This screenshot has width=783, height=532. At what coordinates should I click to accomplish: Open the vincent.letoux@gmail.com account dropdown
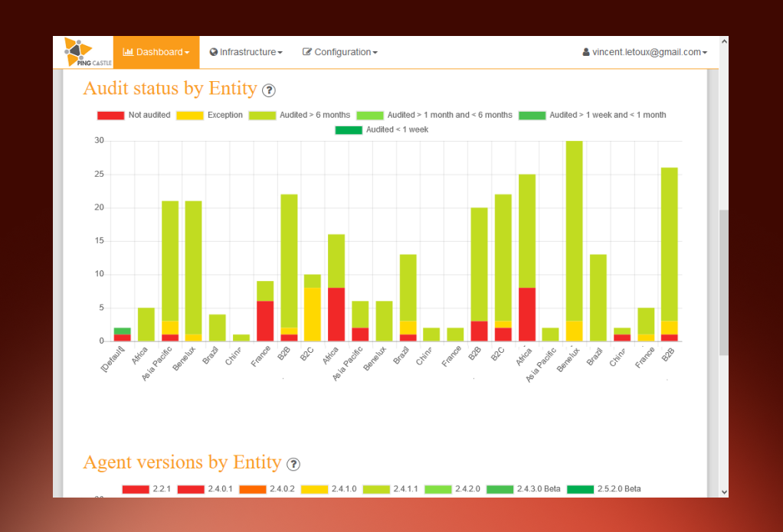click(644, 52)
